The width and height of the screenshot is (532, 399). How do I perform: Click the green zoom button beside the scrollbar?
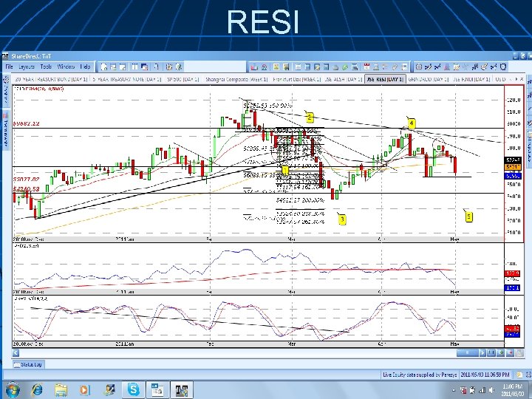click(x=500, y=353)
